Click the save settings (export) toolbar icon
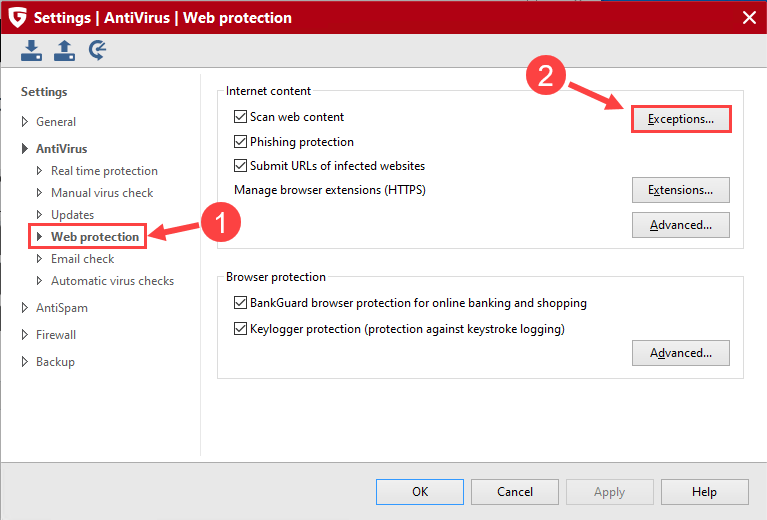 (65, 51)
